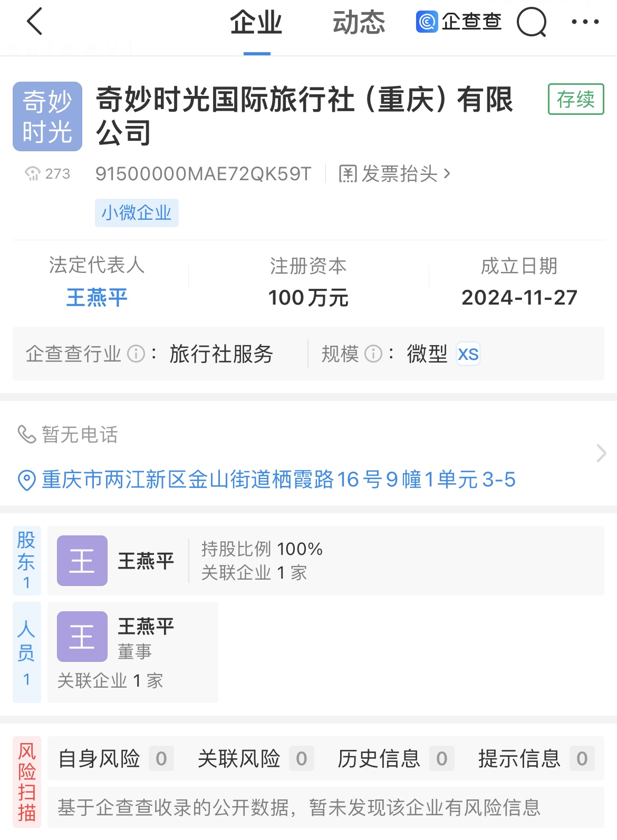Image resolution: width=617 pixels, height=840 pixels.
Task: Tap the 存续 status badge
Action: point(576,99)
